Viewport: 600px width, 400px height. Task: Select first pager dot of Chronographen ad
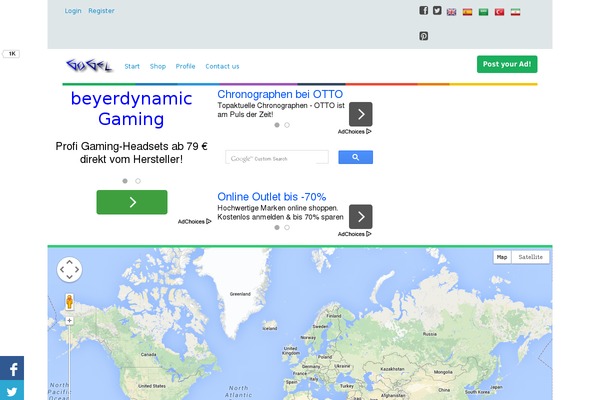(x=277, y=125)
